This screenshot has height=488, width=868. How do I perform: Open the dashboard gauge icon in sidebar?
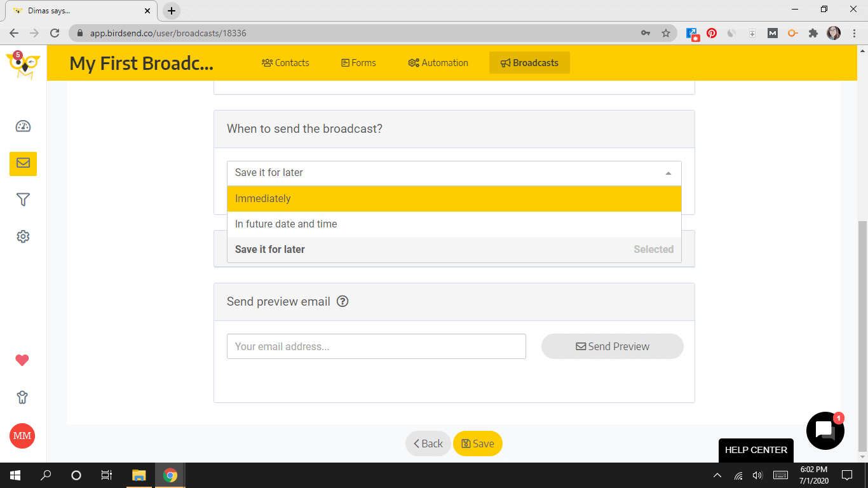pyautogui.click(x=23, y=126)
